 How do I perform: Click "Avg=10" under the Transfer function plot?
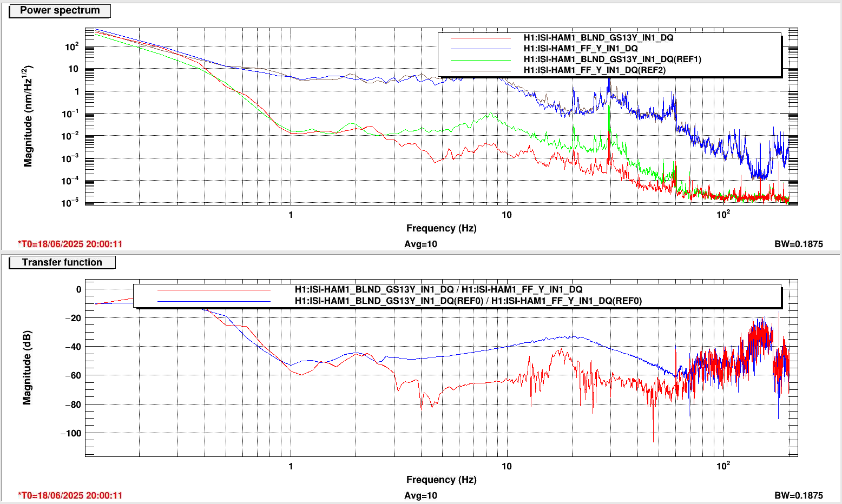[x=420, y=495]
